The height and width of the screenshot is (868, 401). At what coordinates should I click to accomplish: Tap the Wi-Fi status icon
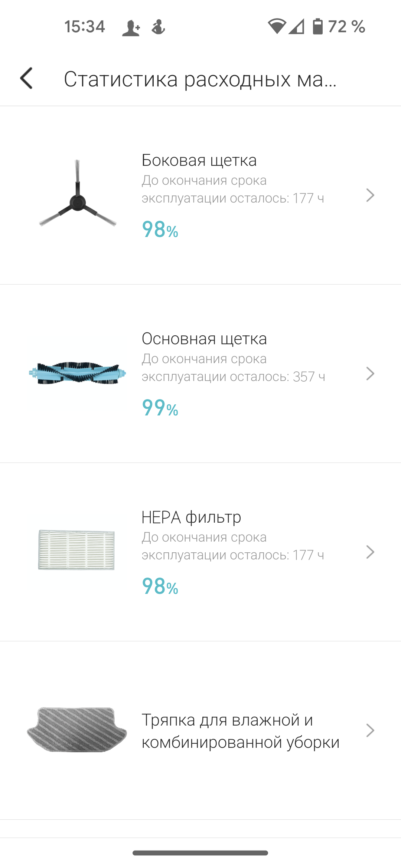277,26
